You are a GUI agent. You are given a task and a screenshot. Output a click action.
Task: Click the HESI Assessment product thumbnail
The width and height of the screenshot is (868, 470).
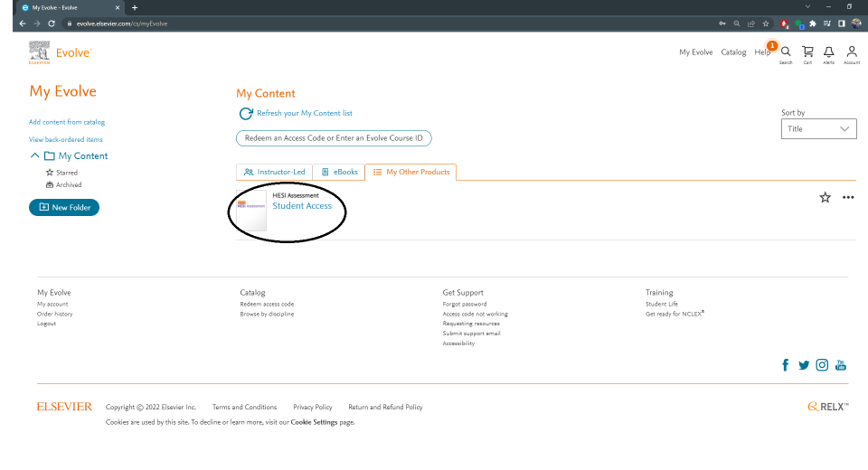251,211
